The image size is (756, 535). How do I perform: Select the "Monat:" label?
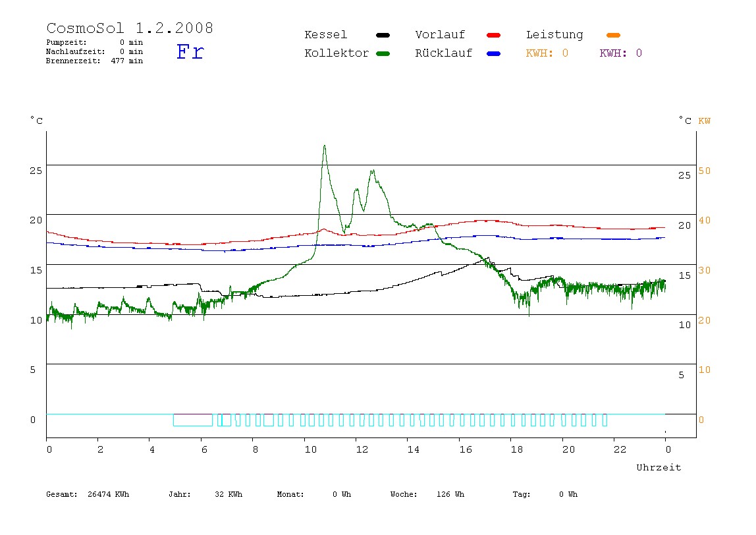tap(290, 494)
